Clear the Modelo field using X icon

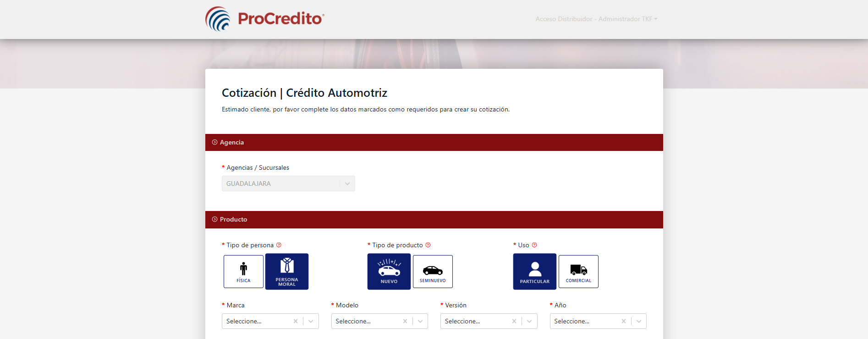click(x=405, y=321)
